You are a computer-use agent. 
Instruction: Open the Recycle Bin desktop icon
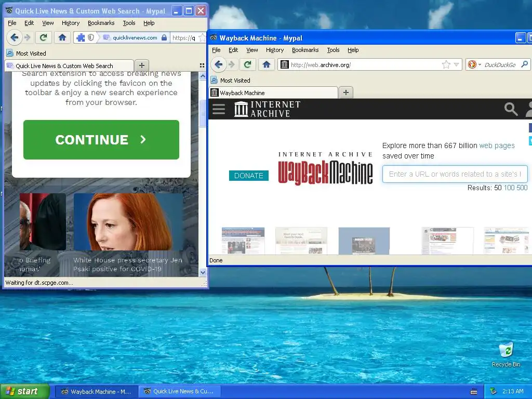tap(506, 354)
